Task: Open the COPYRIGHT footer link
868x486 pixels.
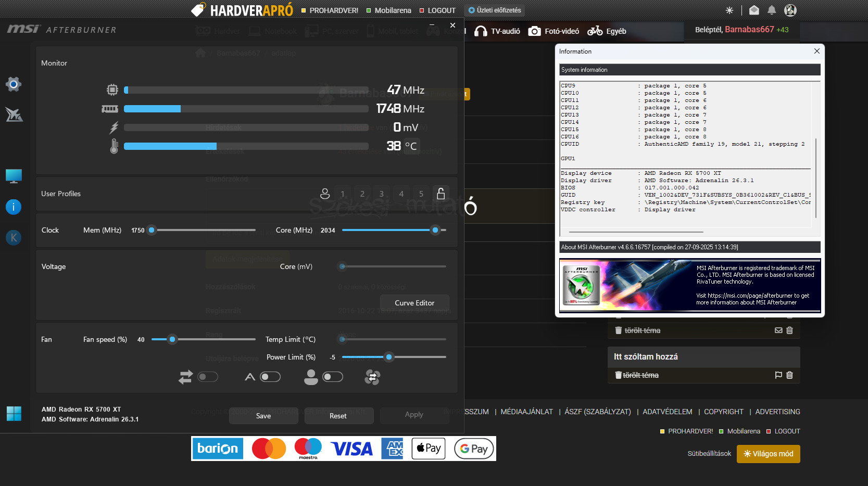Action: 724,412
